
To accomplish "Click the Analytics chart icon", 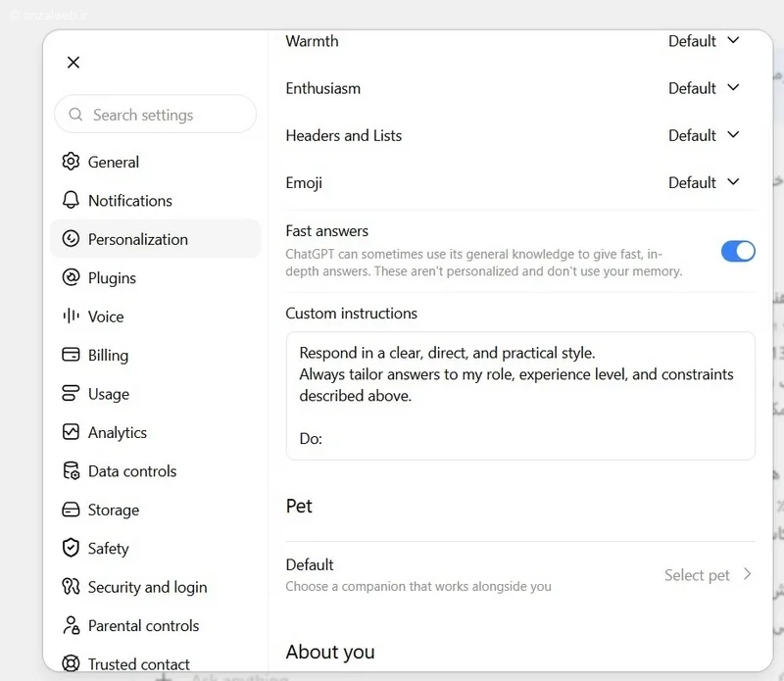I will [71, 431].
